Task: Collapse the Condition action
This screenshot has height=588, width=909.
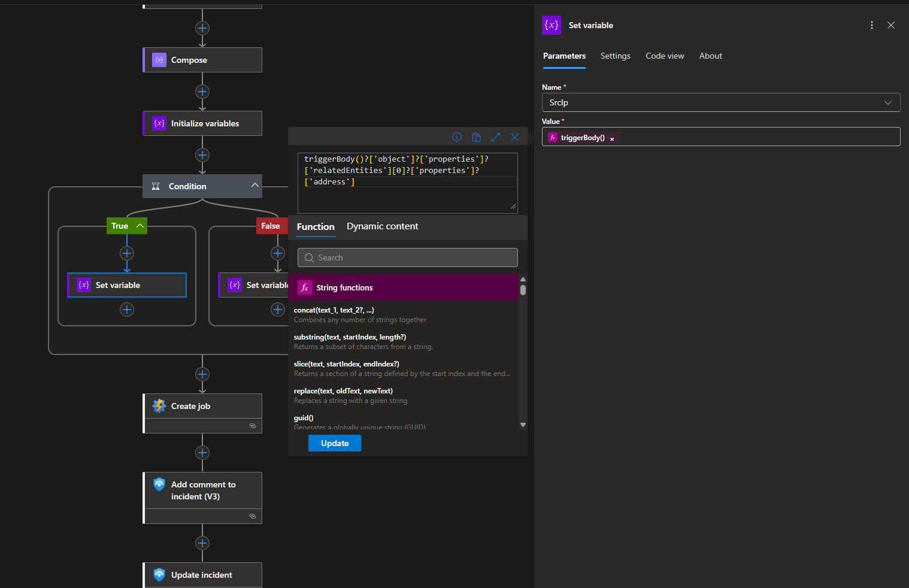Action: click(255, 186)
